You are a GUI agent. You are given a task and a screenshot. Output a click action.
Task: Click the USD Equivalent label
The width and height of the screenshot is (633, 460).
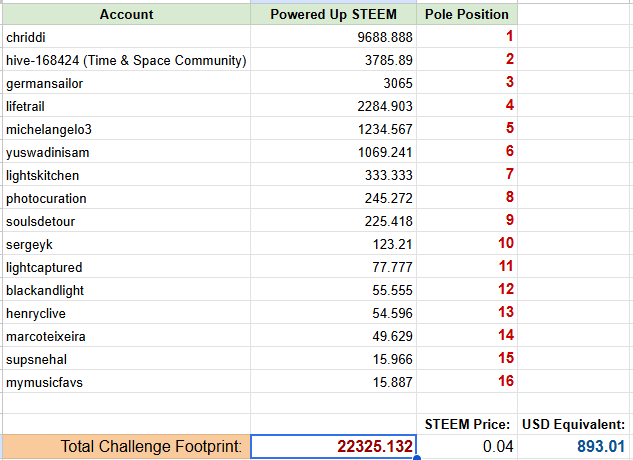click(574, 424)
